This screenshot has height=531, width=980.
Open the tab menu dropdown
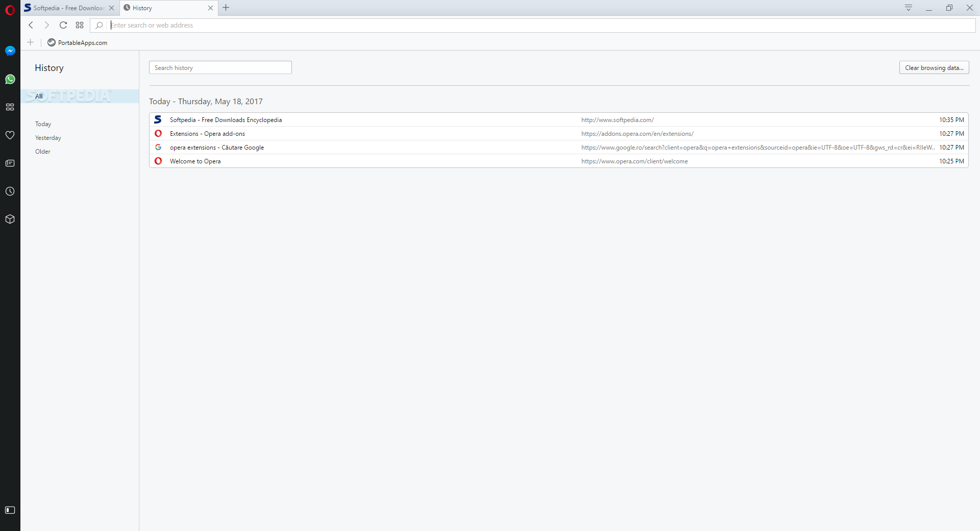(909, 8)
